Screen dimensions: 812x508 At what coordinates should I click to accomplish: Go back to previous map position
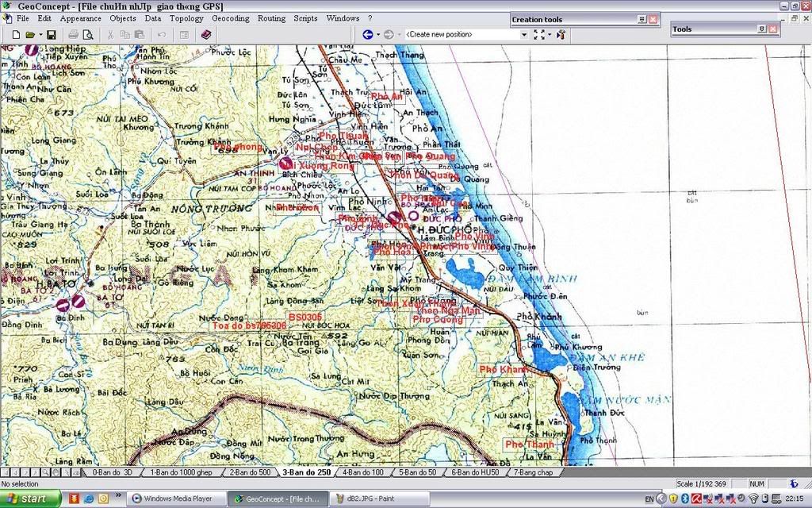(368, 35)
